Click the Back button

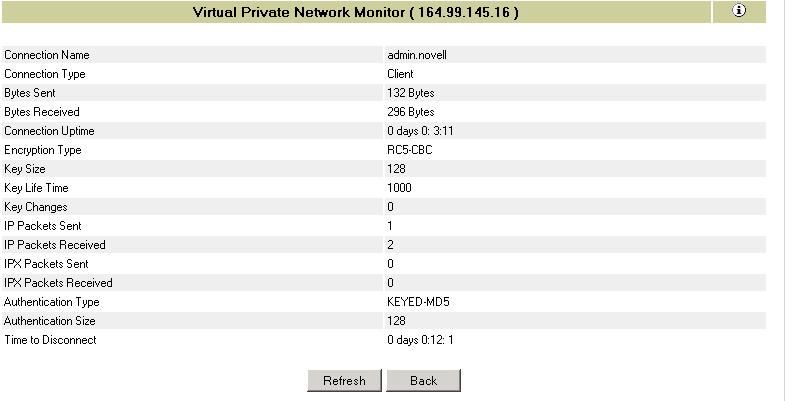[423, 381]
